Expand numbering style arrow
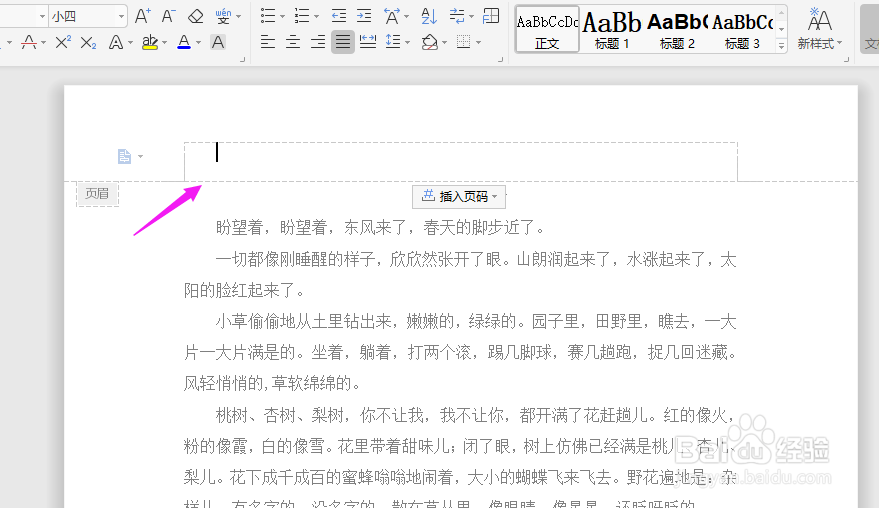879x508 pixels. point(316,16)
